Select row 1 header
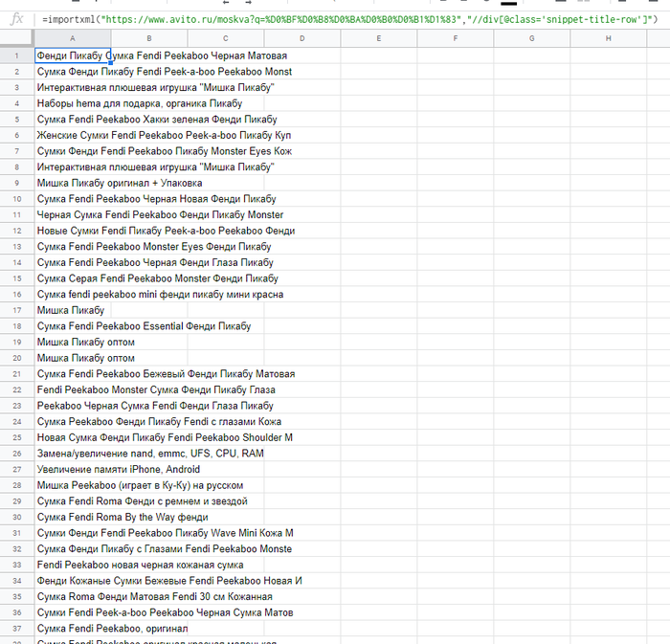Image resolution: width=670 pixels, height=644 pixels. 16,56
